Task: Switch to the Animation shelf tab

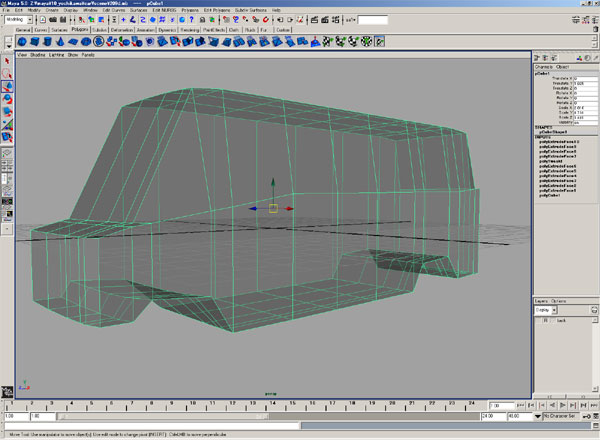Action: (x=145, y=29)
